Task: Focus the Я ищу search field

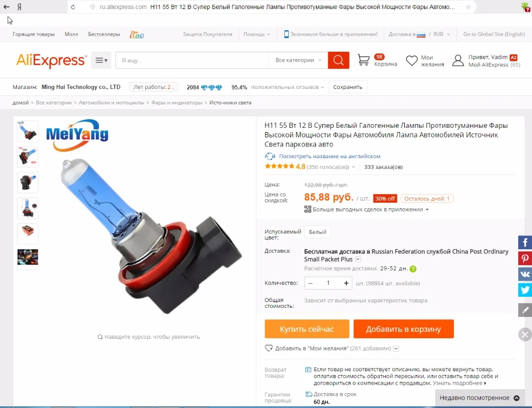Action: [x=192, y=60]
